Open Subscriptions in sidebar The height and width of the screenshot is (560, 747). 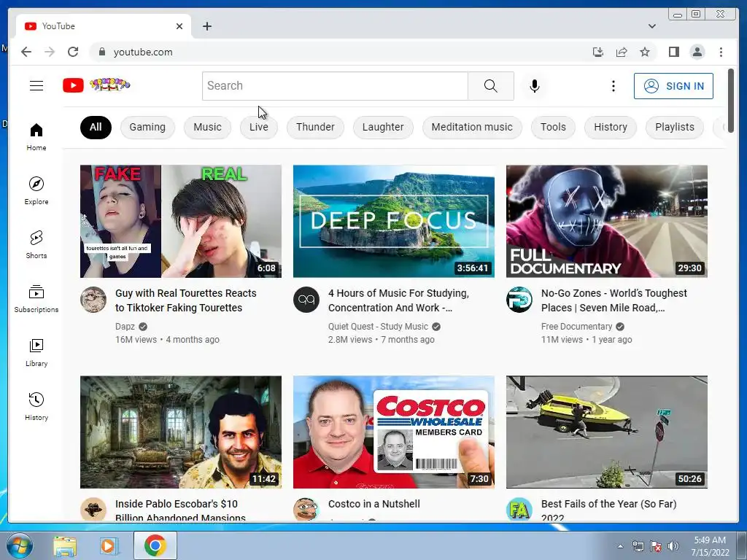(x=36, y=298)
